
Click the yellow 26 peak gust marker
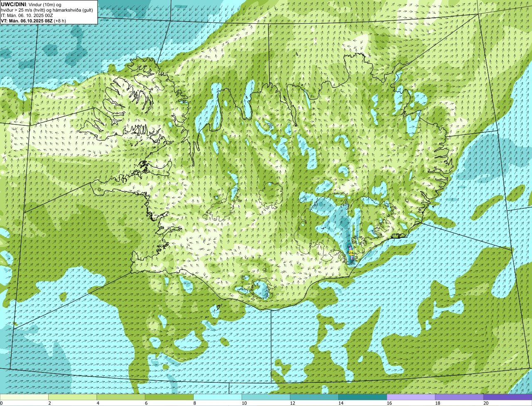tap(351, 252)
